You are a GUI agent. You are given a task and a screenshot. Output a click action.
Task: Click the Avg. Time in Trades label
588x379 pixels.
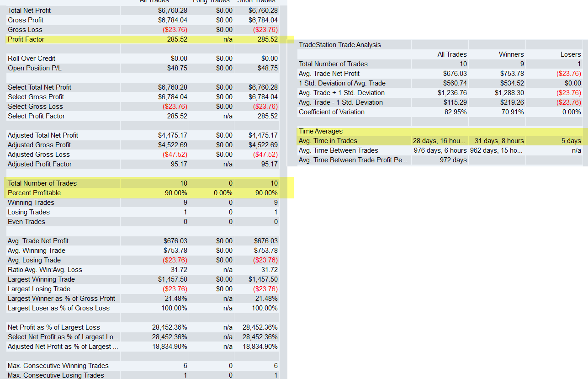coord(328,141)
